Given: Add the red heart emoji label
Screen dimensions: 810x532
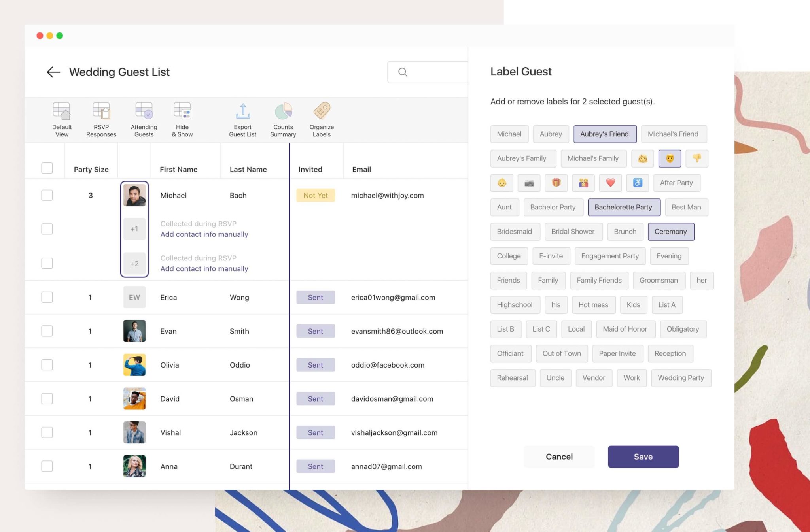Looking at the screenshot, I should 610,183.
